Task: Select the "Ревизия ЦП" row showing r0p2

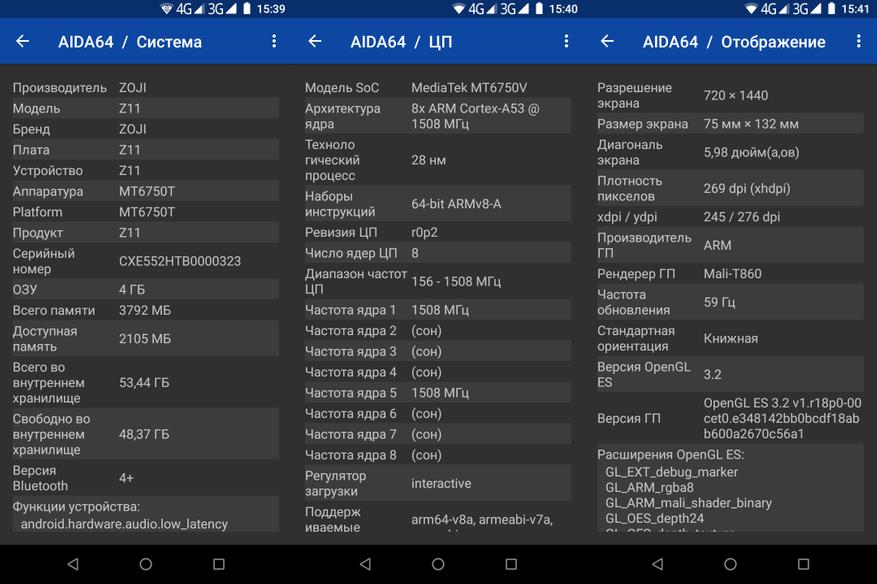Action: tap(437, 233)
